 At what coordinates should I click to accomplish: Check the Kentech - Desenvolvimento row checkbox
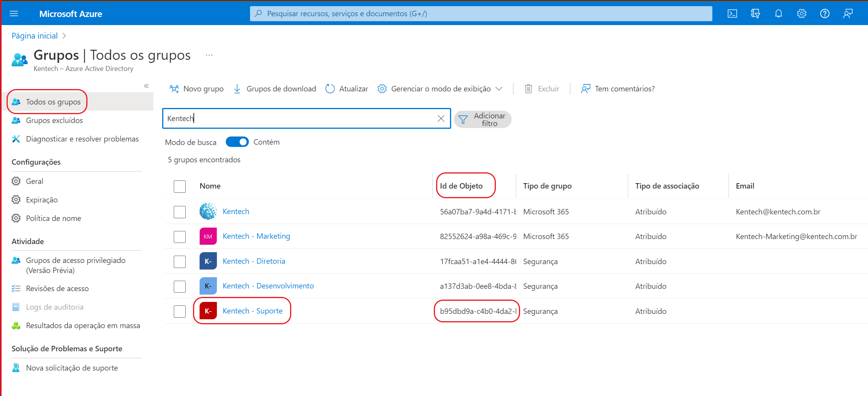click(180, 286)
